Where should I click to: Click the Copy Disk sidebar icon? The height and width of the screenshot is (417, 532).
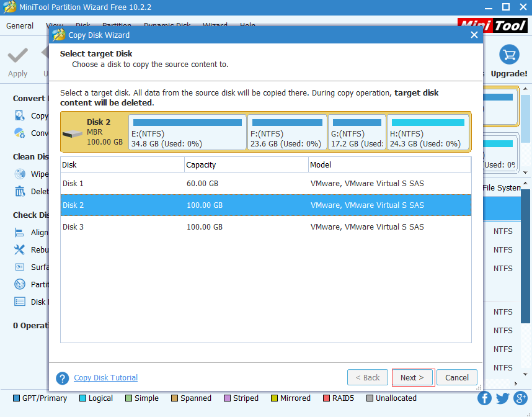pyautogui.click(x=20, y=115)
